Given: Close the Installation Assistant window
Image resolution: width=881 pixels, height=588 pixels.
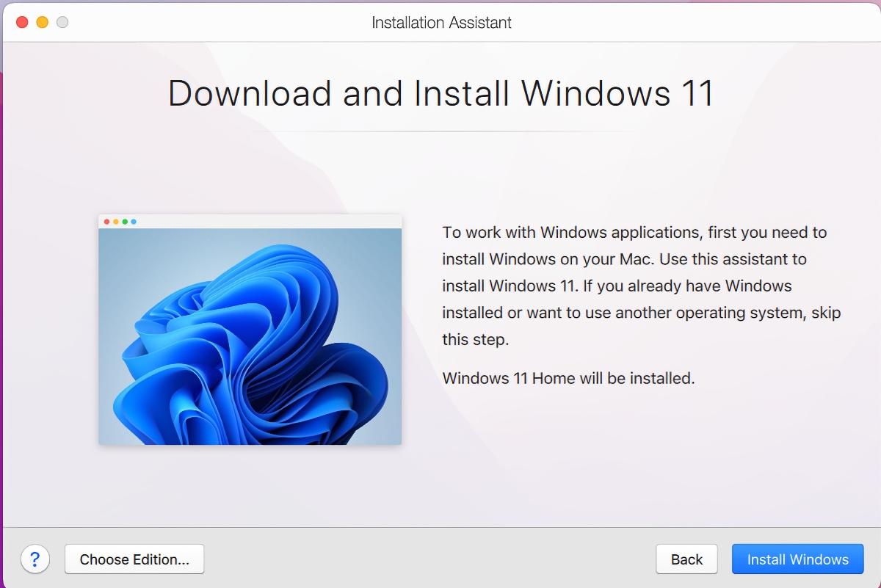Looking at the screenshot, I should [x=22, y=22].
